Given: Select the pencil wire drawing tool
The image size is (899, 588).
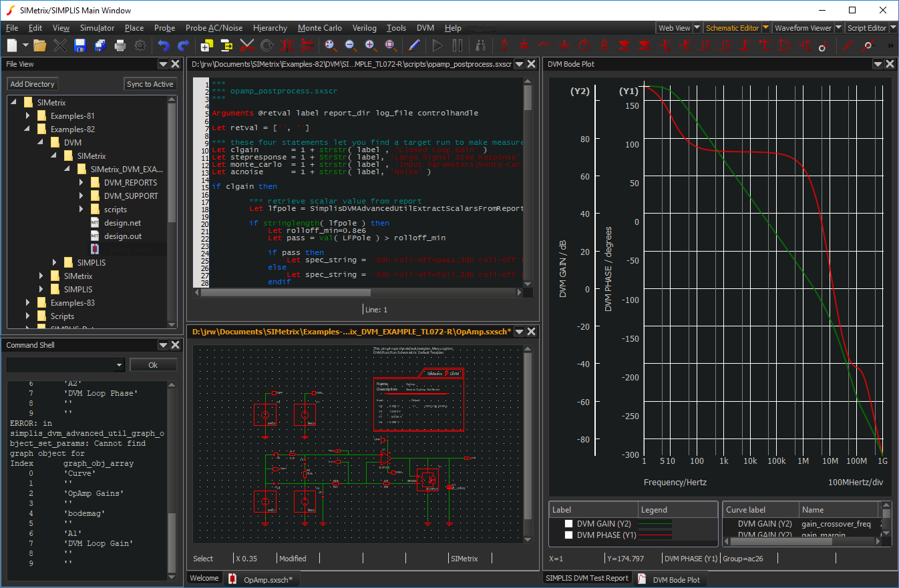Looking at the screenshot, I should [x=414, y=45].
